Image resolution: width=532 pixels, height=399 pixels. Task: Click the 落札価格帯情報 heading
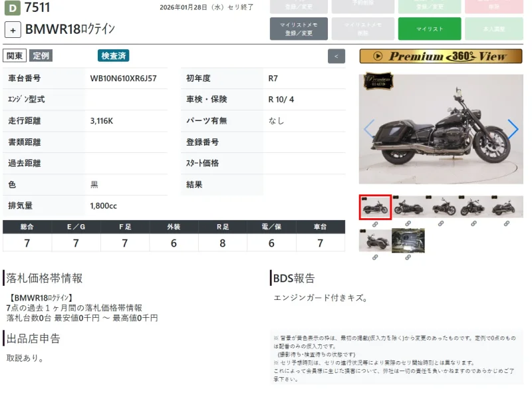45,278
